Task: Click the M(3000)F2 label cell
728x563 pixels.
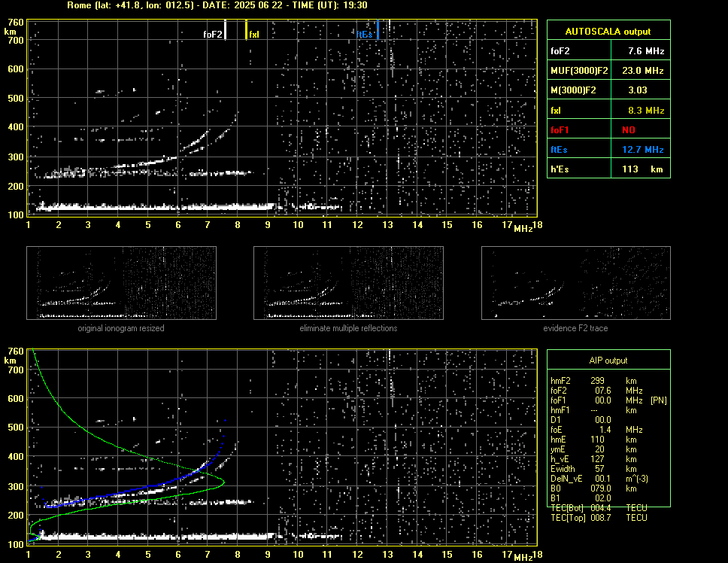Action: 573,90
